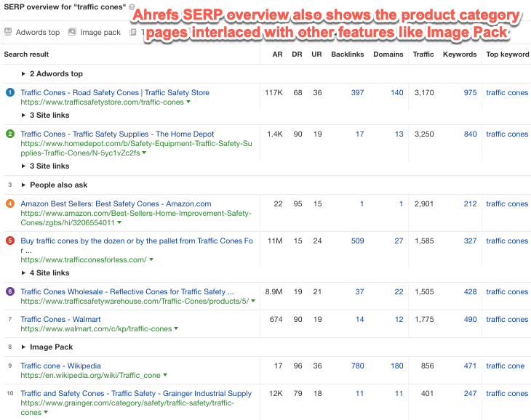Click the Backlinks column header
The height and width of the screenshot is (420, 531).
tap(347, 54)
